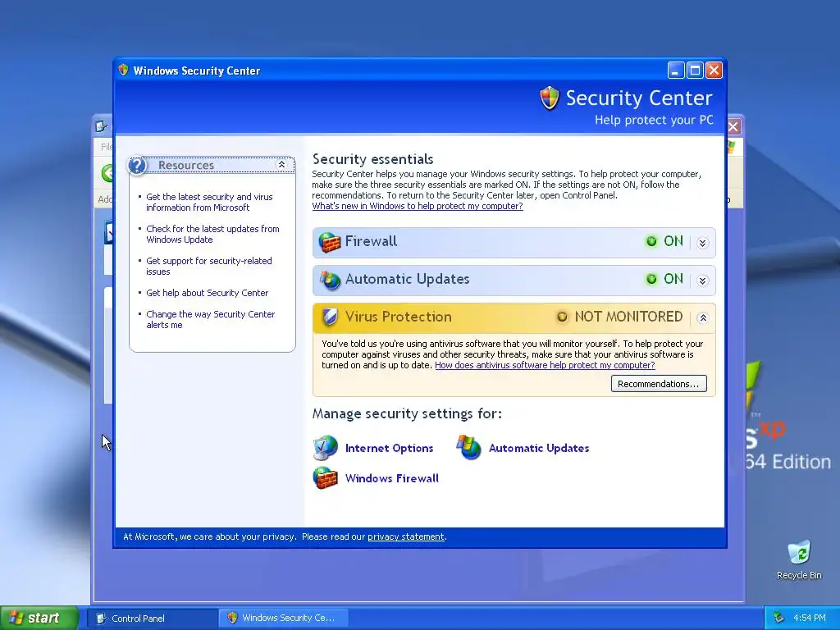Image resolution: width=840 pixels, height=630 pixels.
Task: Click the Resources panel heading
Action: (186, 165)
